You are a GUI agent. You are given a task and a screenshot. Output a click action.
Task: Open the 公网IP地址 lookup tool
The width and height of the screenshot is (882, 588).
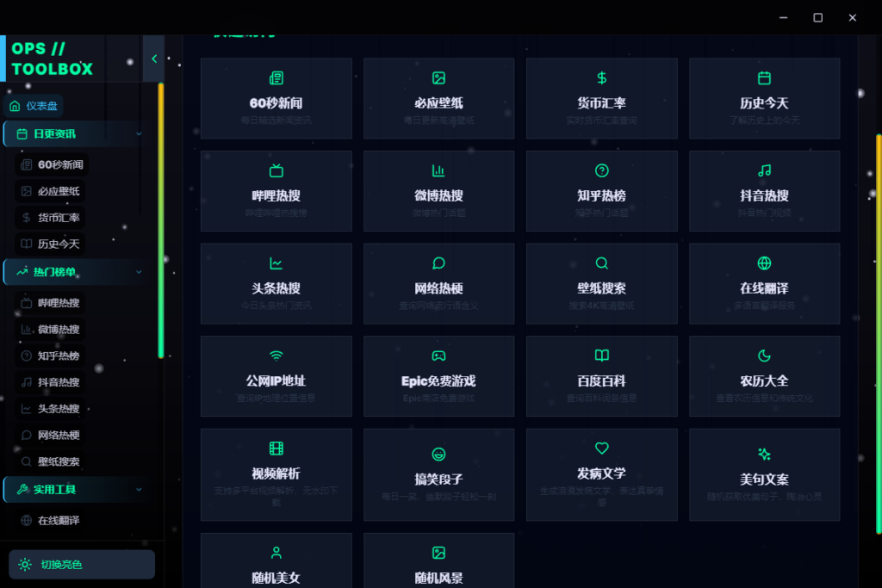pos(276,375)
